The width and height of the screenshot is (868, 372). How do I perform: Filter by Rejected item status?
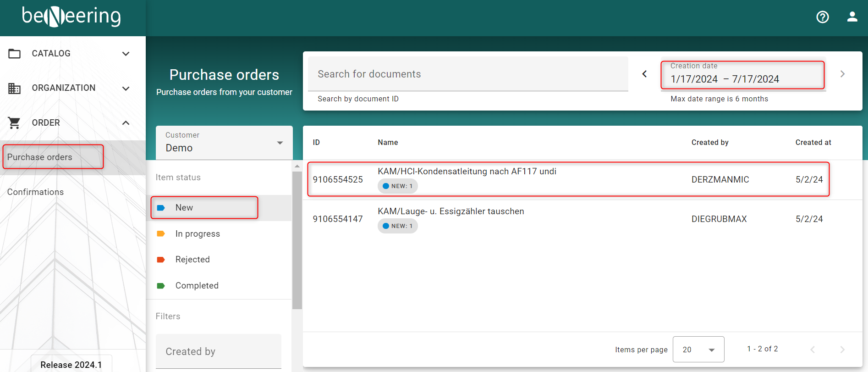[192, 260]
